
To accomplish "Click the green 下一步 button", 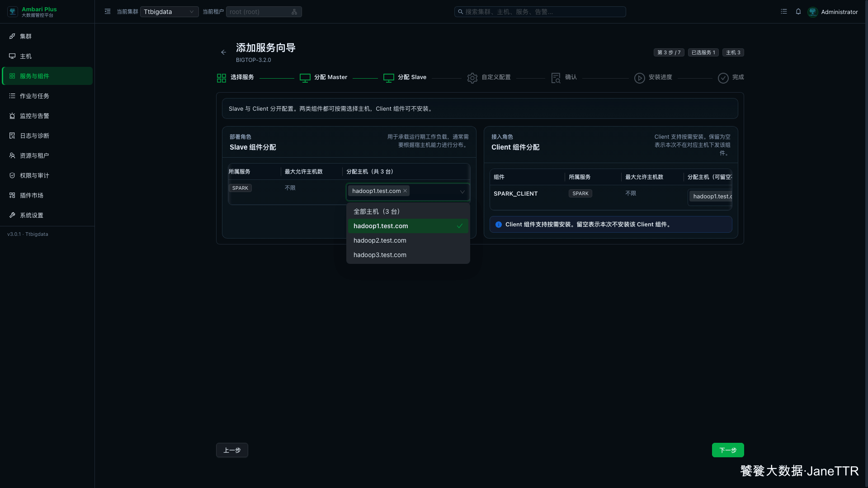I will point(728,450).
